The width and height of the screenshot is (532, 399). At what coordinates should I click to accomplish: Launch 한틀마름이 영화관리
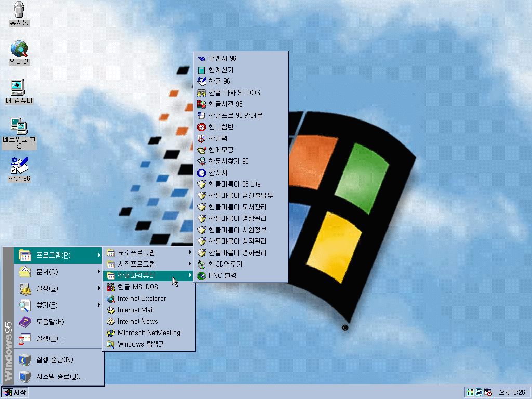241,253
